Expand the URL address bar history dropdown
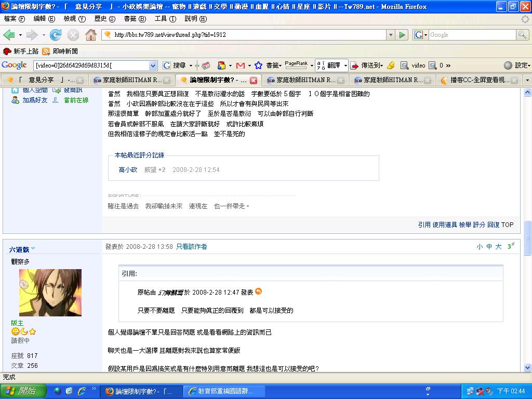 pos(391,35)
